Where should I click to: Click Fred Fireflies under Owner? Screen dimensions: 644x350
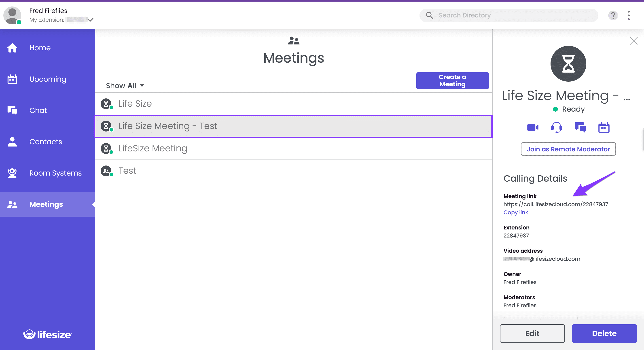[x=520, y=282]
